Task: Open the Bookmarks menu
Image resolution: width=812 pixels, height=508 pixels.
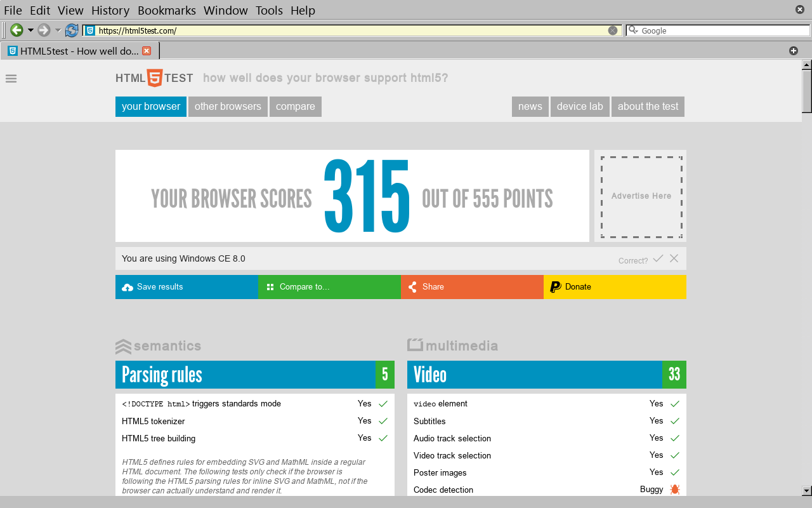Action: [x=167, y=10]
